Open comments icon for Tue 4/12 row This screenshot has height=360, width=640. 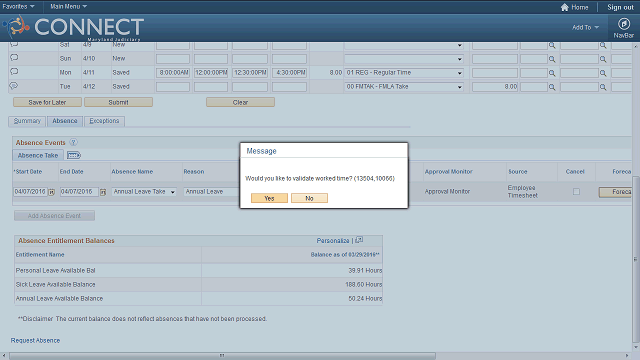[14, 86]
